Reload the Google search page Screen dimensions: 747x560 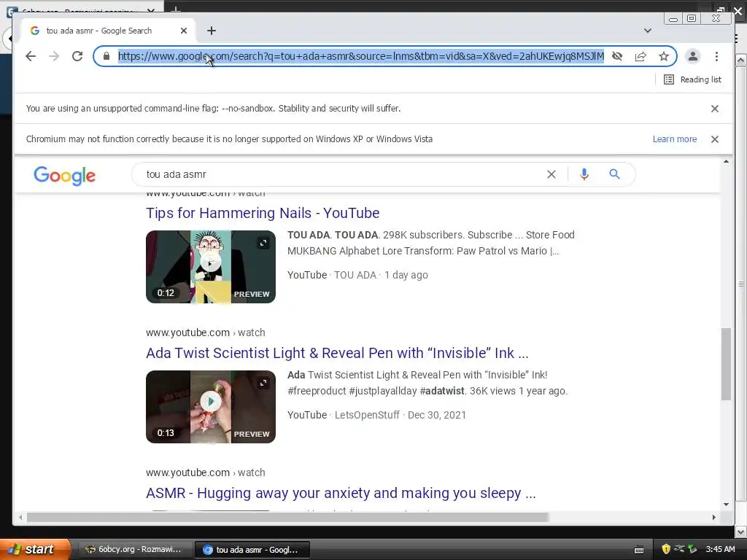click(x=77, y=56)
